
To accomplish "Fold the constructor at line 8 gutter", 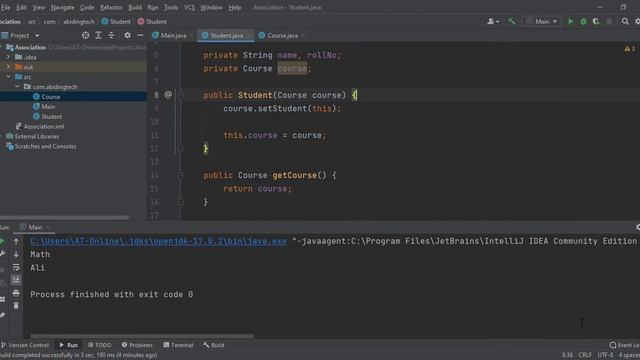I will 180,95.
